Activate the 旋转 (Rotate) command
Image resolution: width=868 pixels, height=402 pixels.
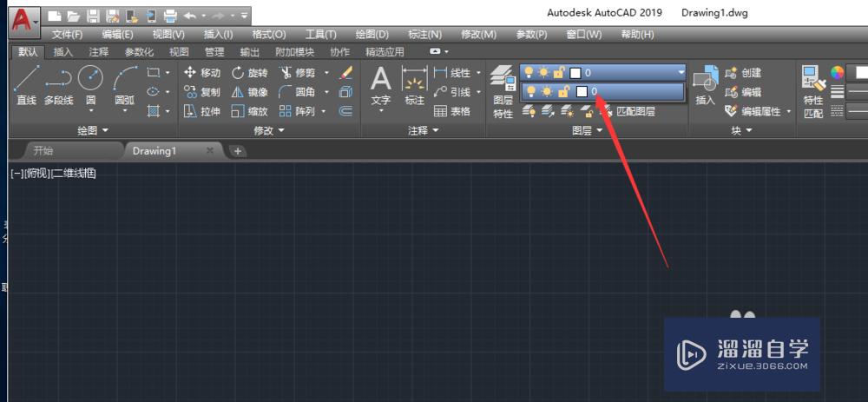point(250,73)
